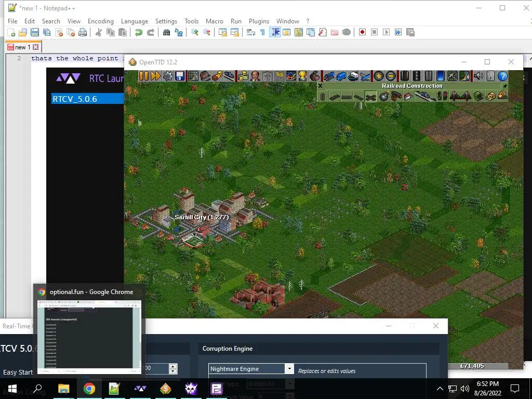Viewport: 532px width, 399px height.
Task: Open the OpenTTD league trophy icon
Action: [x=303, y=76]
